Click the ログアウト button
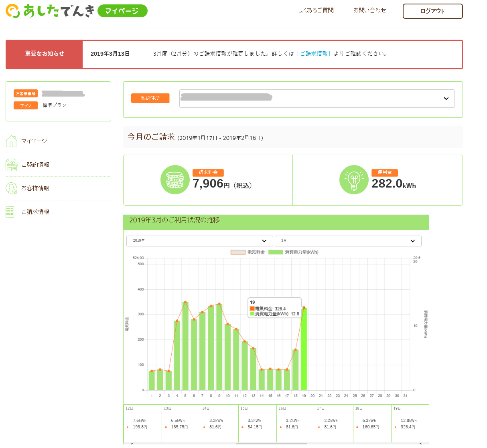Viewport: 487px width, 448px height. [432, 11]
